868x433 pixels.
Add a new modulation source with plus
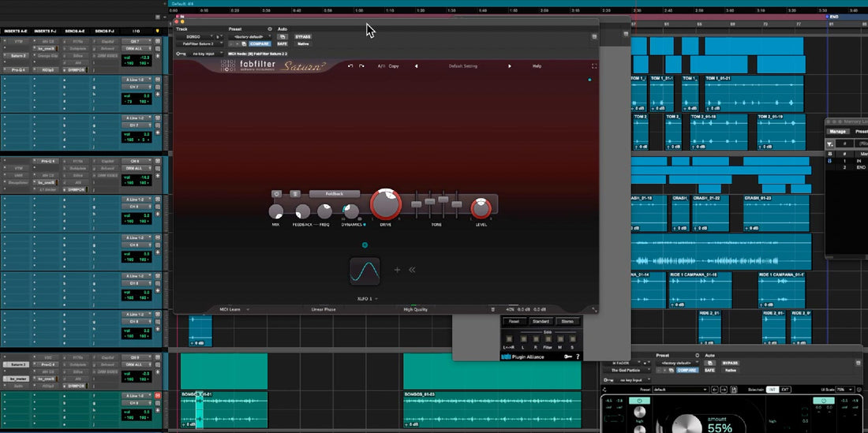pos(397,270)
